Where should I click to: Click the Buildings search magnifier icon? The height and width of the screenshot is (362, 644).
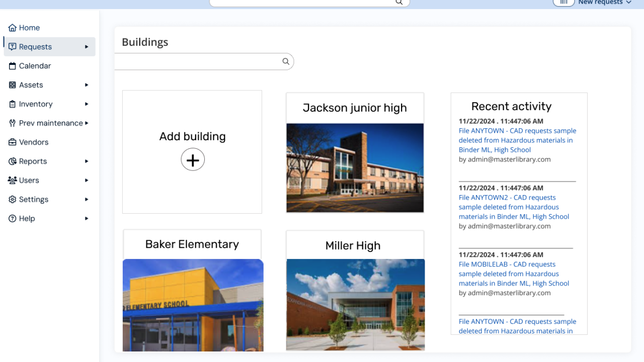286,61
